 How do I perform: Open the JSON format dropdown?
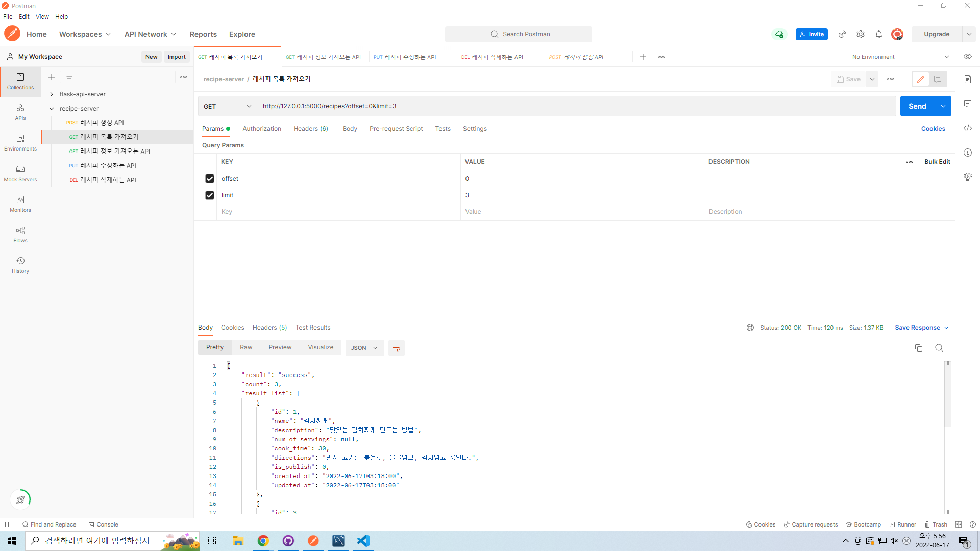(364, 348)
